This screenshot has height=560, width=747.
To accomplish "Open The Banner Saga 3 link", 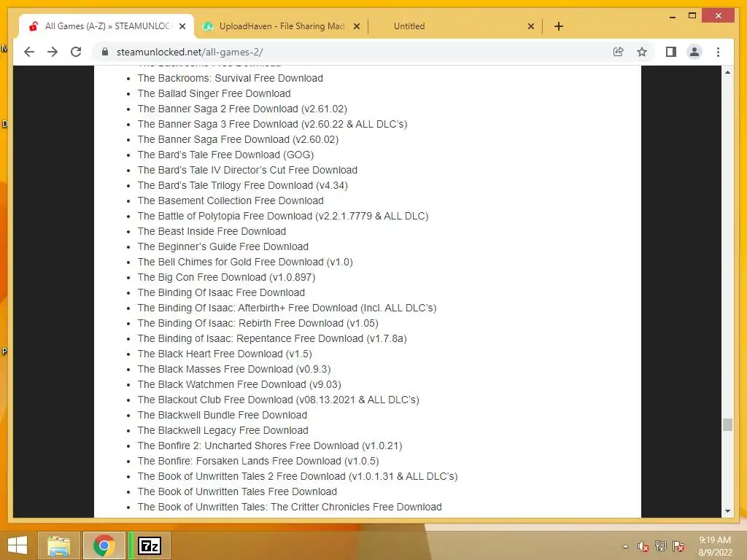I will pos(273,124).
